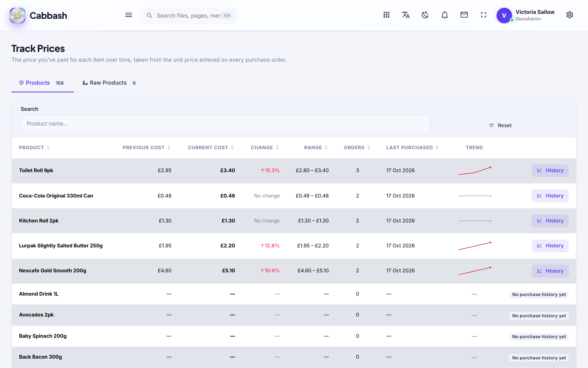The height and width of the screenshot is (368, 588).
Task: Select the Products tab
Action: 42,83
